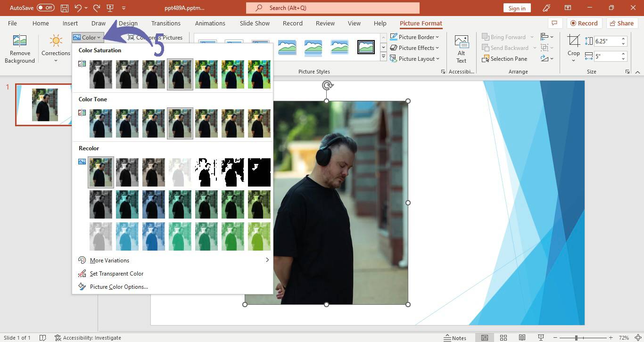This screenshot has width=644, height=342.
Task: Open the Align objects dropdown
Action: tap(547, 37)
